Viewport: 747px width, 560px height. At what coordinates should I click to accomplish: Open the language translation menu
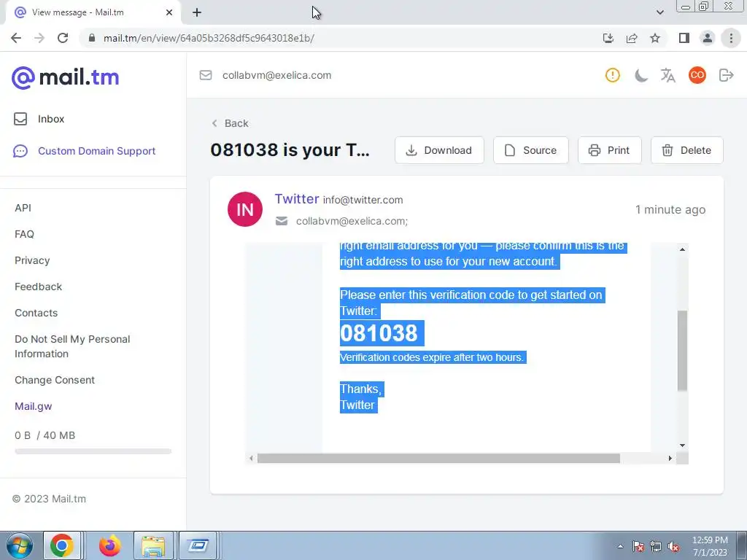[x=668, y=75]
